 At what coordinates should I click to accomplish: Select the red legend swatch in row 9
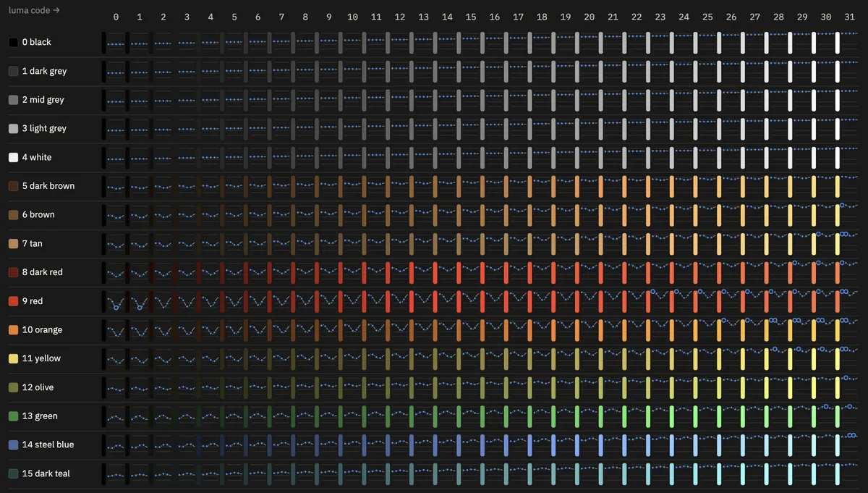[x=13, y=301]
